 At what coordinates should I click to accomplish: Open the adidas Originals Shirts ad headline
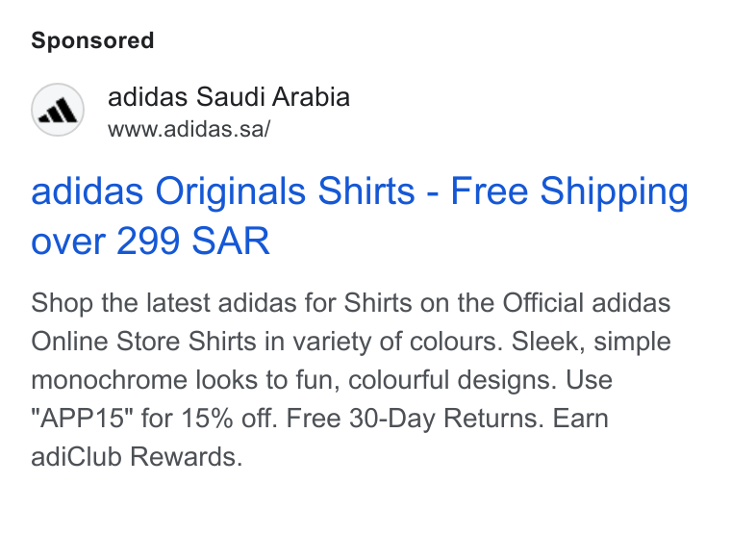point(360,216)
